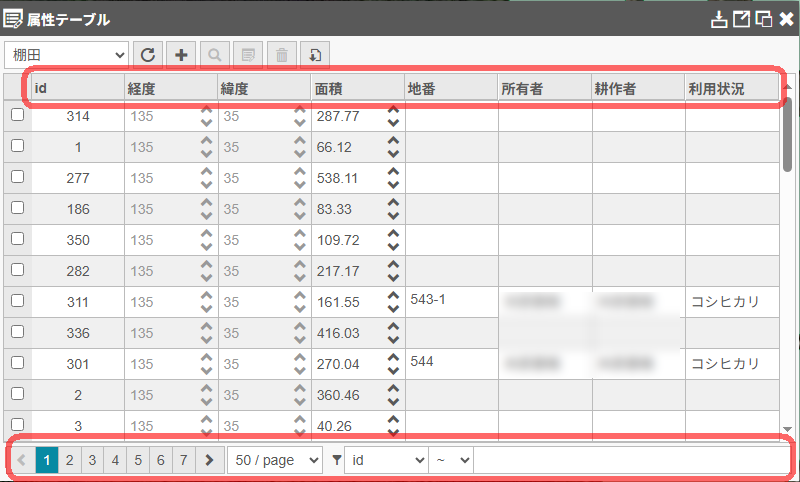Click the magnifier zoom-to-feature icon
This screenshot has width=800, height=482.
tap(215, 55)
